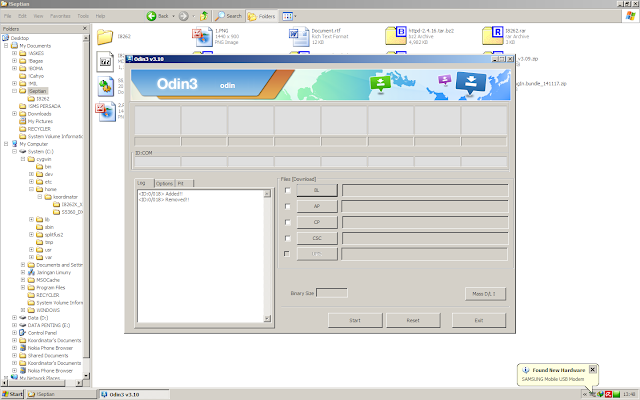Image resolution: width=640 pixels, height=400 pixels.
Task: Click the Exit button in Odin3
Action: (479, 320)
